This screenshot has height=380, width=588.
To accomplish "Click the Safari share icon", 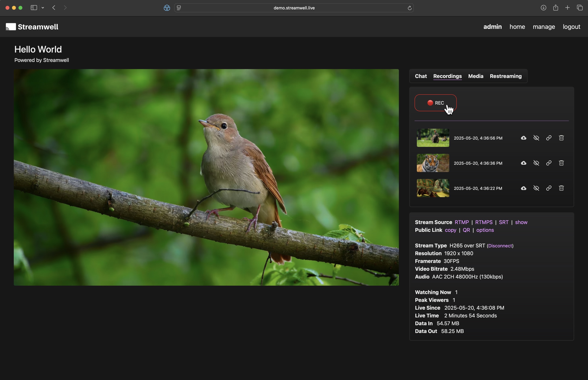I will (555, 8).
